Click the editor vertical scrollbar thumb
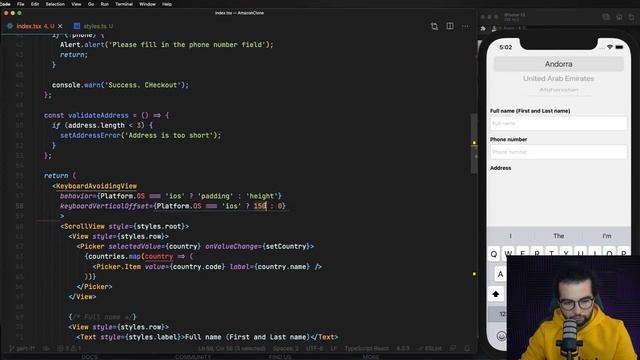This screenshot has height=360, width=640. click(474, 143)
